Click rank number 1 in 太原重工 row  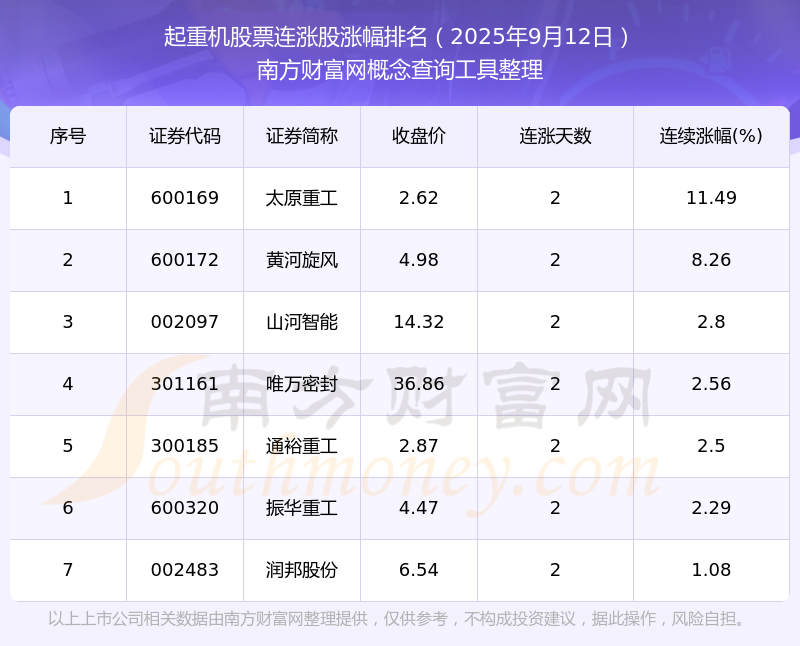[x=68, y=198]
